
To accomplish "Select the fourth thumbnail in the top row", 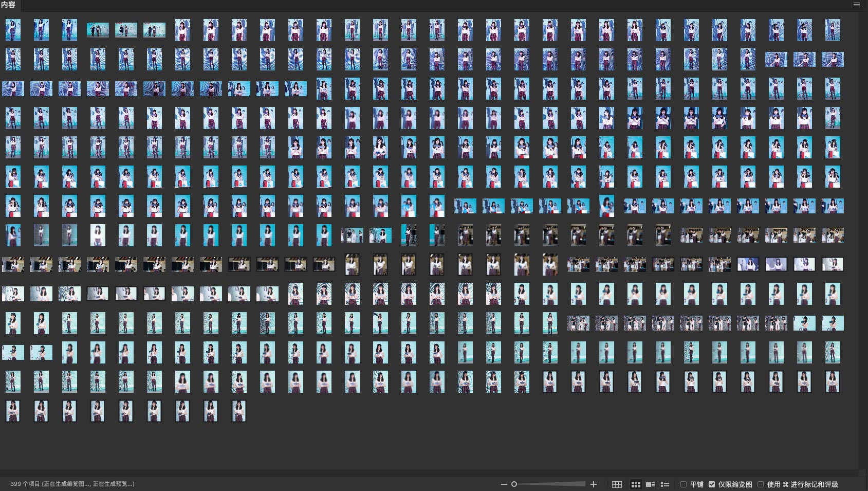I will [x=98, y=30].
